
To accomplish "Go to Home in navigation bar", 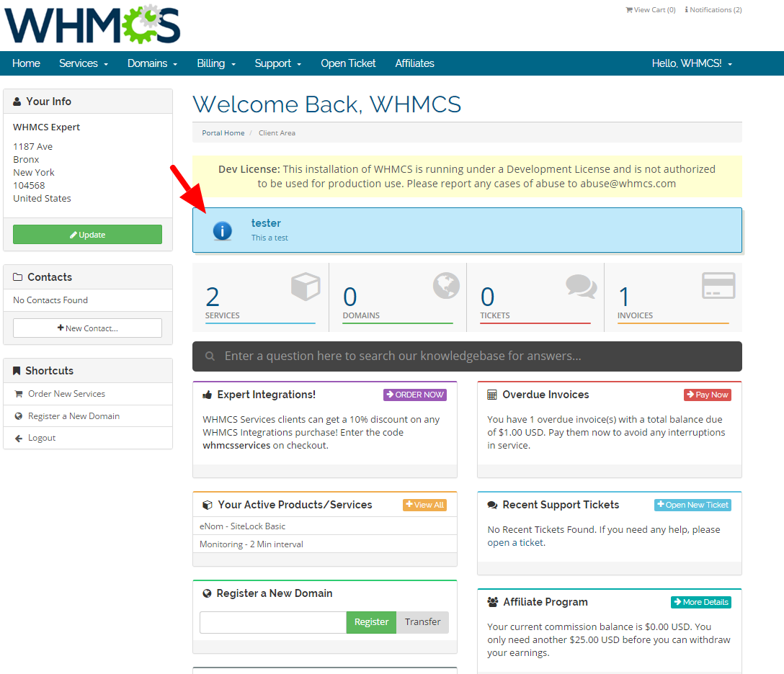I will (x=26, y=63).
